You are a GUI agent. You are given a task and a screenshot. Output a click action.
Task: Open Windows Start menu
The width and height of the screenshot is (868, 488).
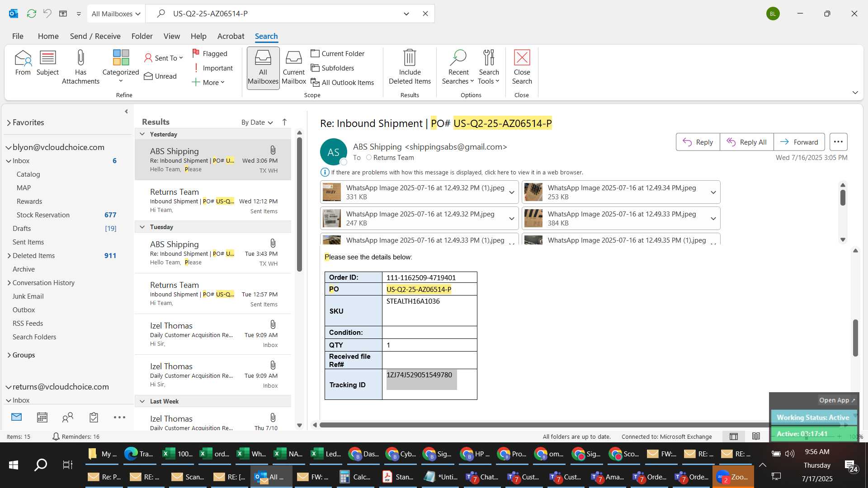click(14, 465)
